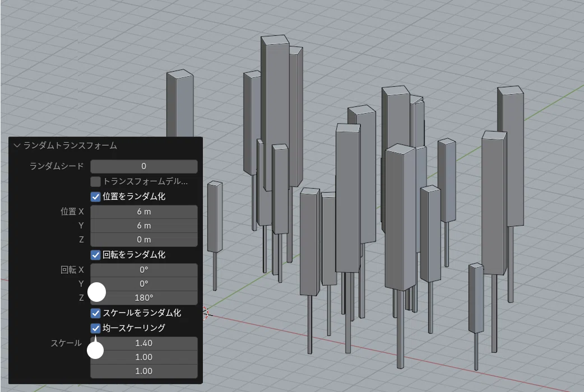Toggle 位置をランダム化 checkbox

click(95, 196)
